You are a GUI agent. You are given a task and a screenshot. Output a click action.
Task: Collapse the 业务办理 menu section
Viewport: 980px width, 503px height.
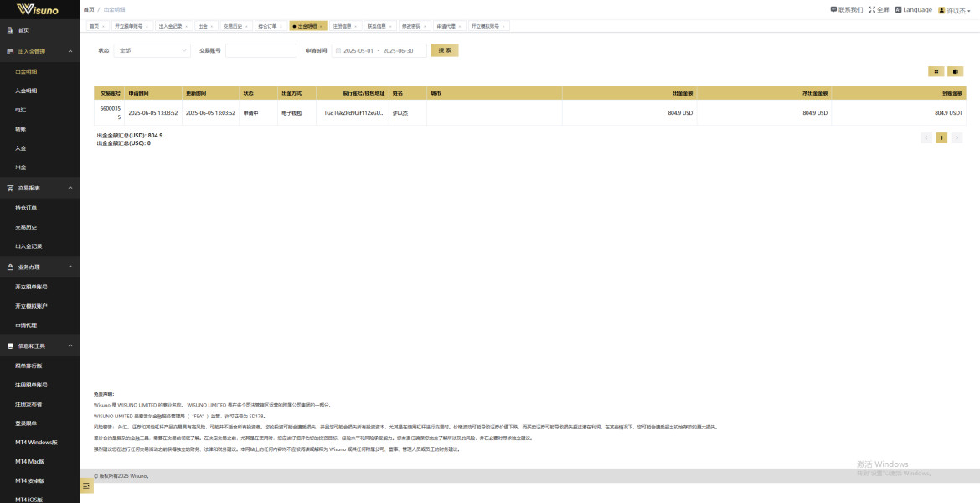(70, 267)
